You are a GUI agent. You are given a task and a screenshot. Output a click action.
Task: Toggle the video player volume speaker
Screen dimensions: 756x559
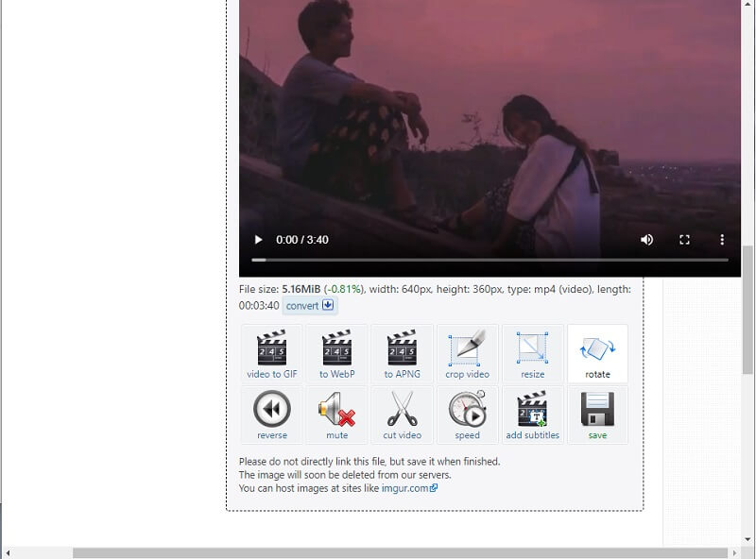(x=646, y=240)
